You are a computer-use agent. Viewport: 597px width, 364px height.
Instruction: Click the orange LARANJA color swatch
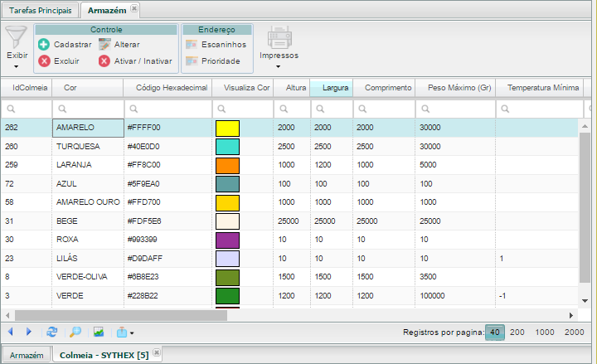(x=227, y=165)
